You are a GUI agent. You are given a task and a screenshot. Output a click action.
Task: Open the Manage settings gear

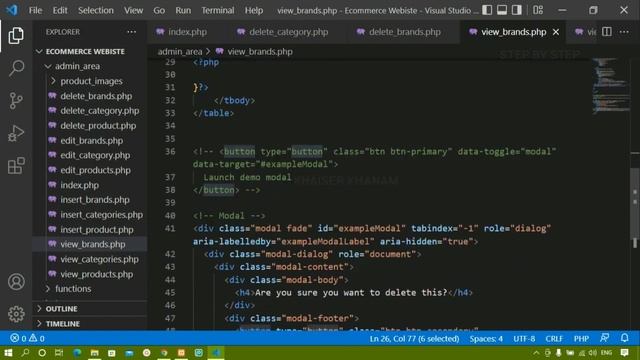point(16,314)
